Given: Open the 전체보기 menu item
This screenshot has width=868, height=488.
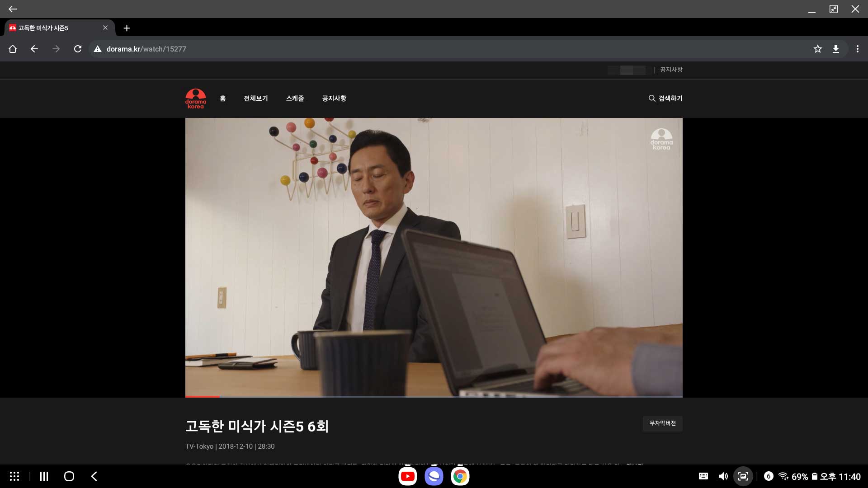Looking at the screenshot, I should [255, 99].
